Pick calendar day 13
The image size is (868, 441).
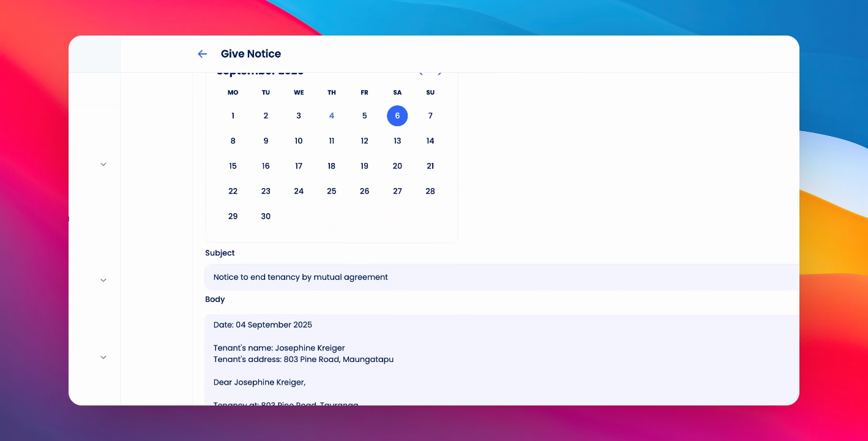pos(397,141)
